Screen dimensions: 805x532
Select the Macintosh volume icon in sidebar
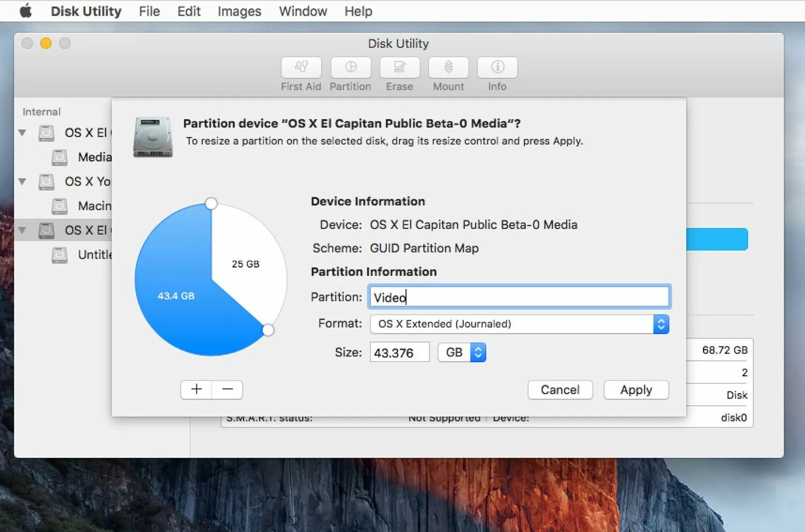(60, 206)
